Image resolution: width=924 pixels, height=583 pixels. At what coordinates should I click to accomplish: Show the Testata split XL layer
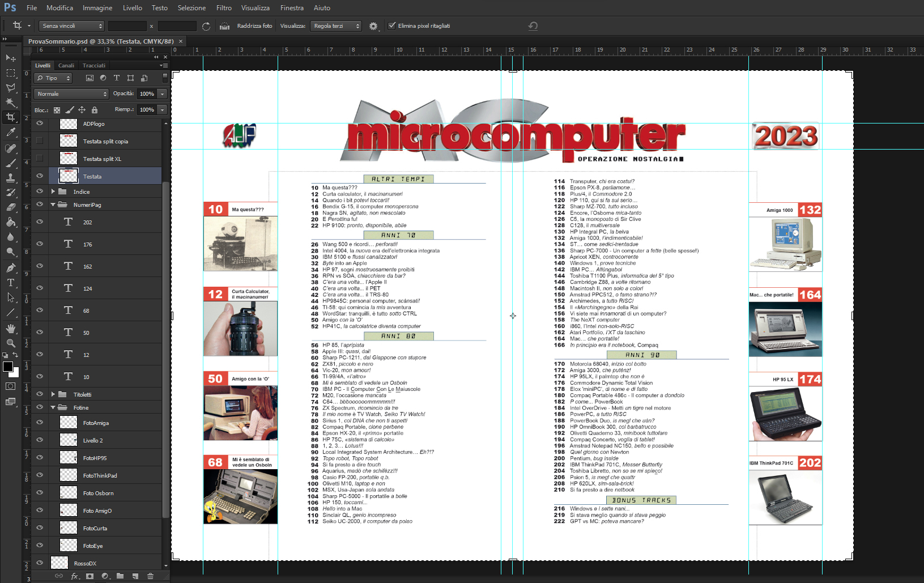[x=40, y=158]
